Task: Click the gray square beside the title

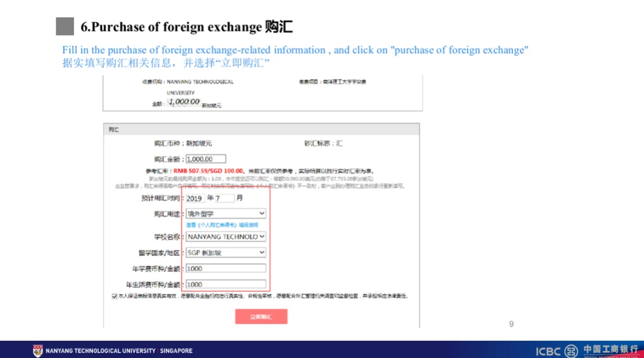Action: pyautogui.click(x=65, y=26)
